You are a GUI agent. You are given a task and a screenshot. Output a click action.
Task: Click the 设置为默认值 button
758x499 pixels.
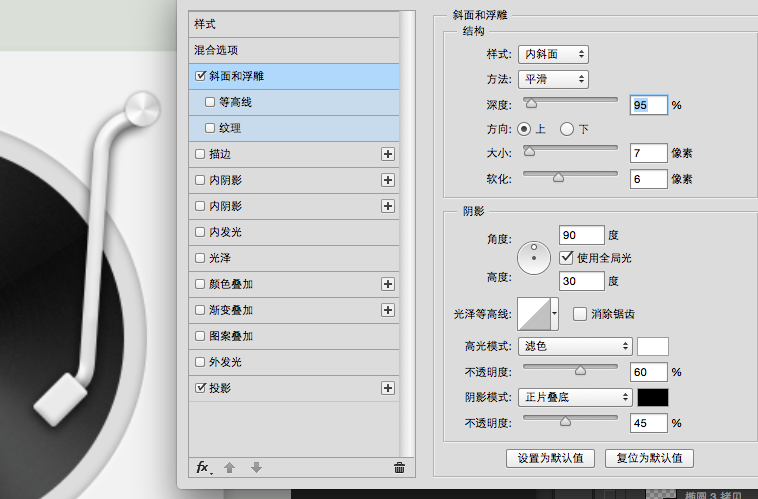(x=550, y=458)
